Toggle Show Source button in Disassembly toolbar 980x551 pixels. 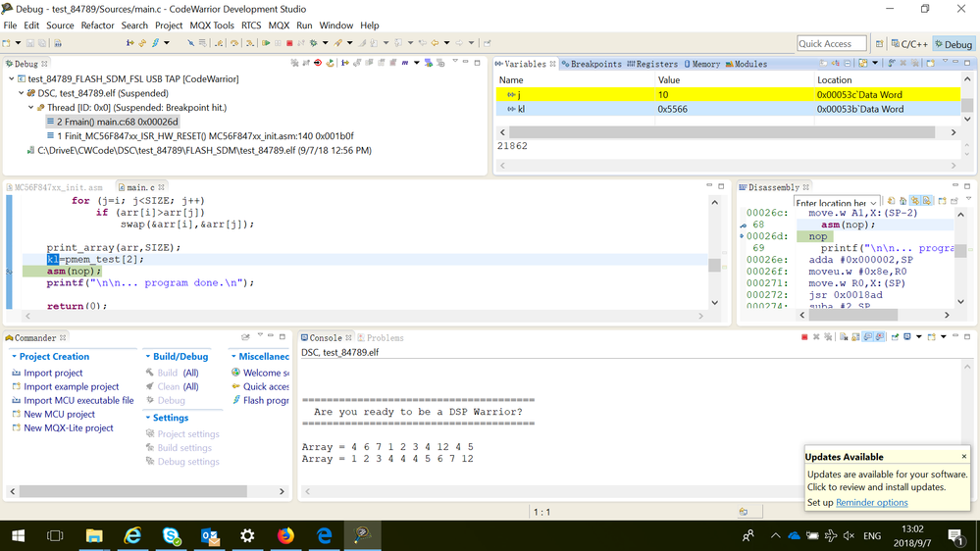(x=927, y=201)
